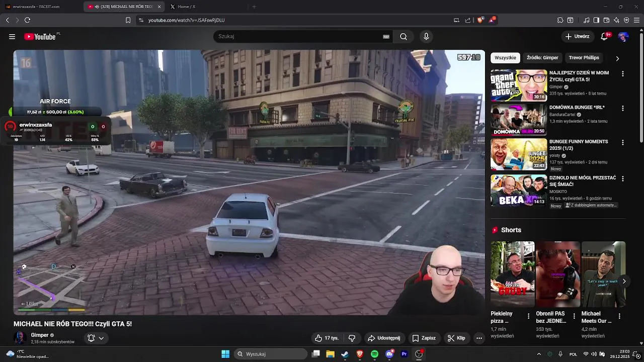Open options menu for DOMÓWKA BUNGEE video
This screenshot has height=362, width=644.
622,109
